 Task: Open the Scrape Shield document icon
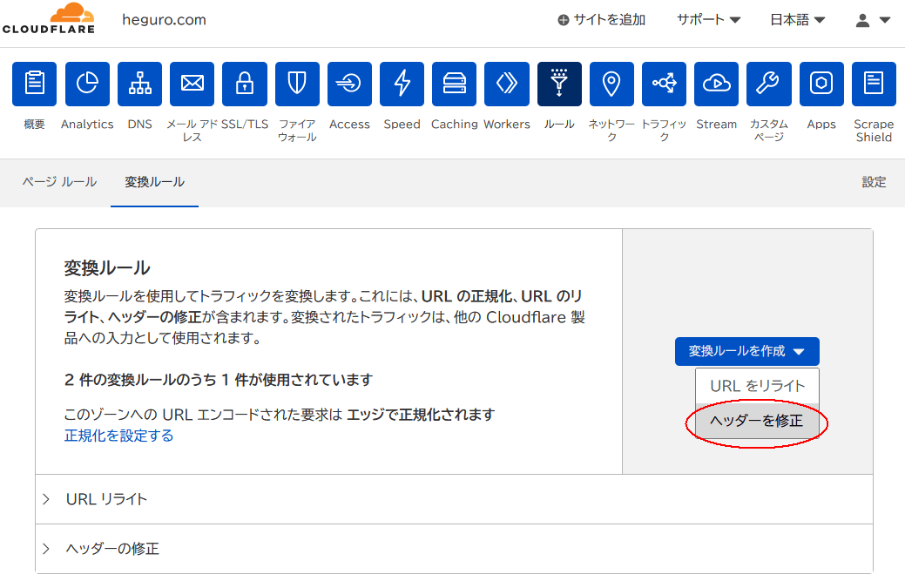coord(874,84)
